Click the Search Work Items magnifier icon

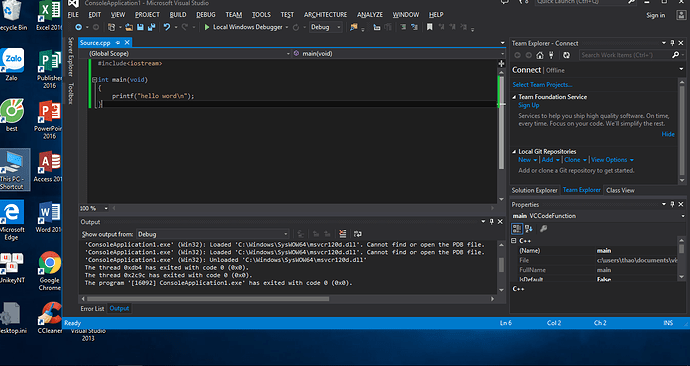(675, 55)
